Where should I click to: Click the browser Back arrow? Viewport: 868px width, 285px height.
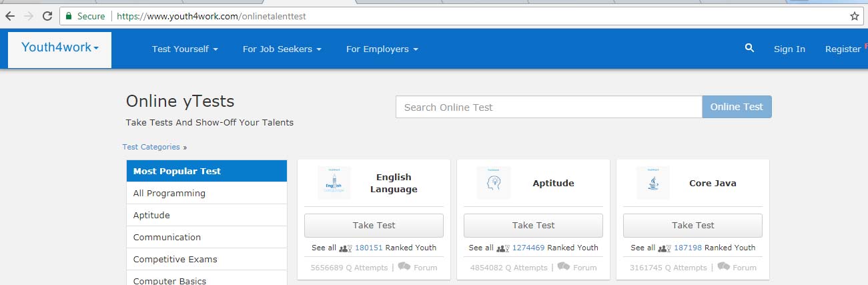pos(10,16)
